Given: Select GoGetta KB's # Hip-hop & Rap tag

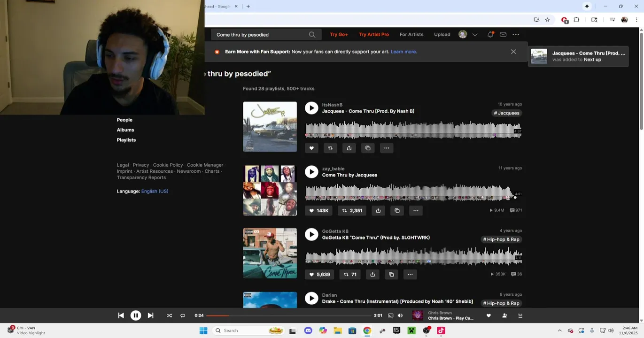Looking at the screenshot, I should coord(501,239).
